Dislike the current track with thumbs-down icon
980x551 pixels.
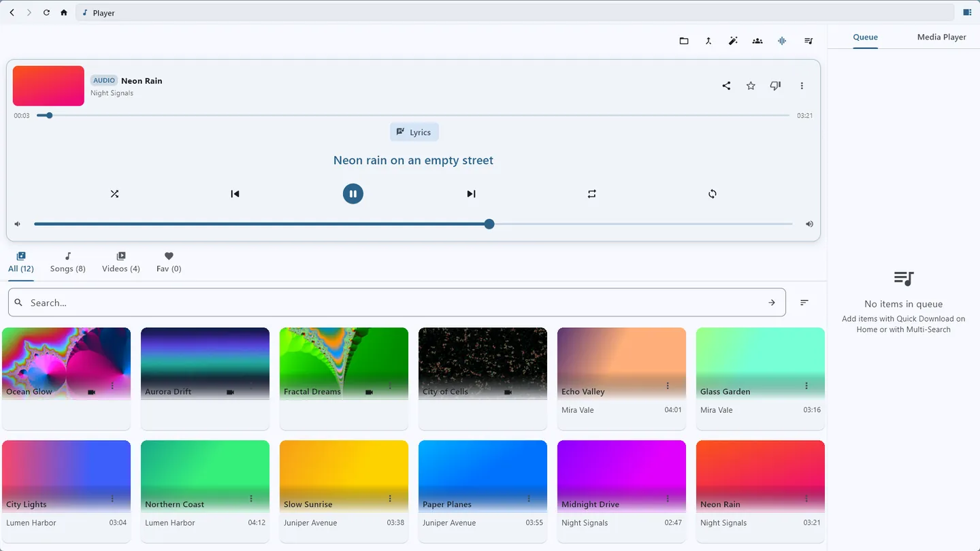[x=775, y=86]
